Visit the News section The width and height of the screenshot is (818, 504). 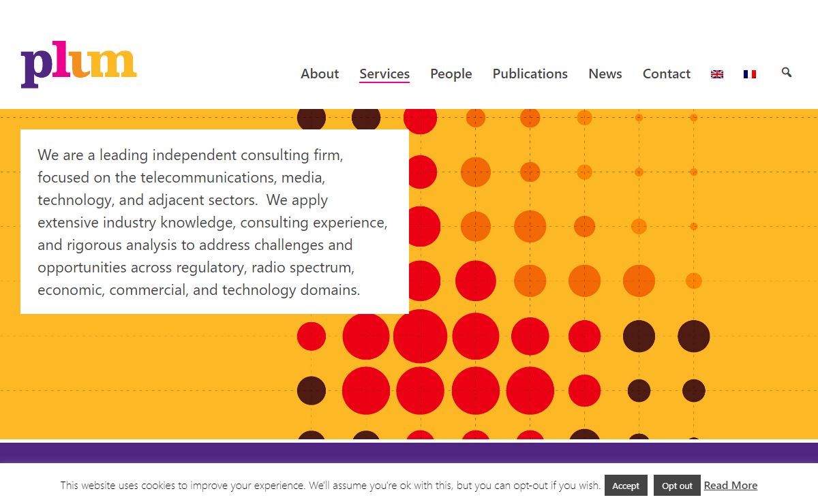pyautogui.click(x=605, y=74)
